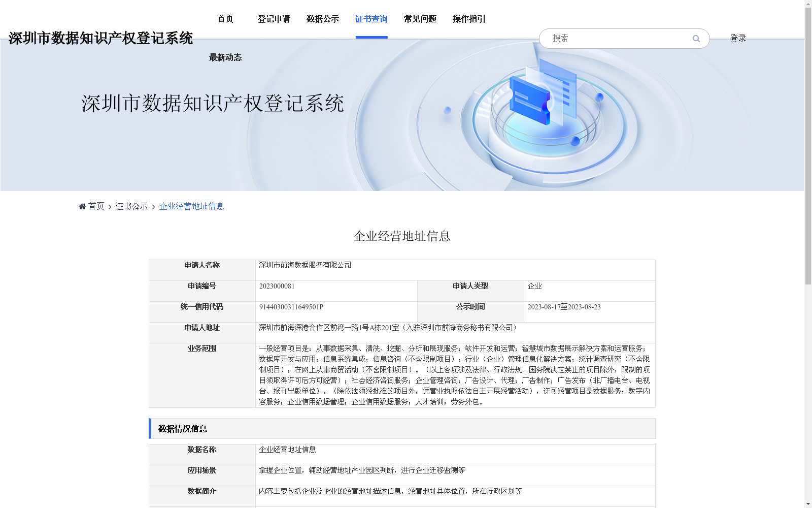Click the business scope description paragraph
Viewport: 812px width, 508px height.
coord(455,375)
